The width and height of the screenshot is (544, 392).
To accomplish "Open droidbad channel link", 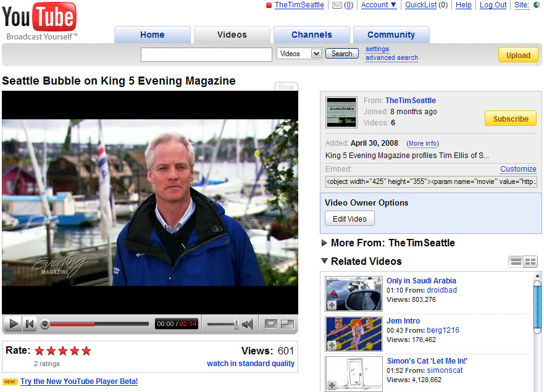I will 441,290.
